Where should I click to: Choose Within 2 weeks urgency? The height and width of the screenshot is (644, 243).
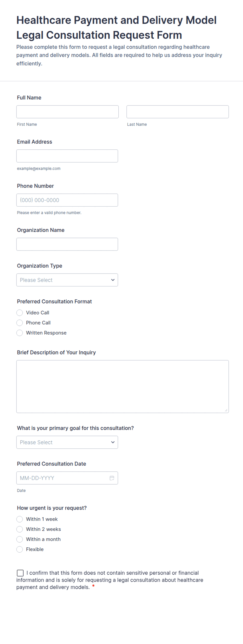click(x=20, y=529)
